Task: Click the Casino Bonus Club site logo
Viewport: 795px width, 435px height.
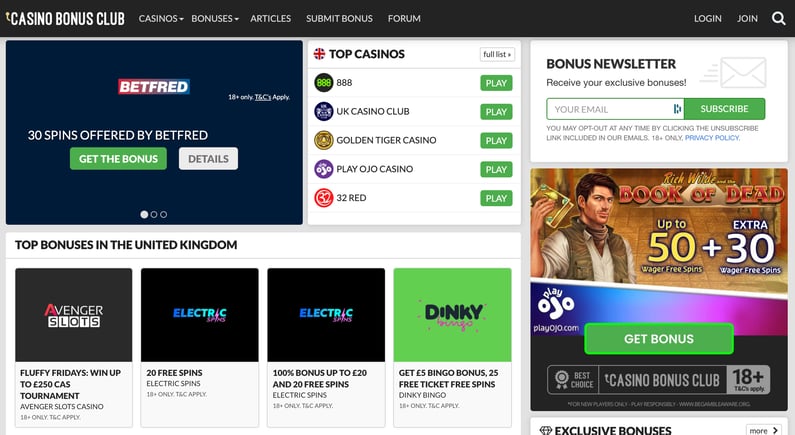Action: tap(65, 18)
